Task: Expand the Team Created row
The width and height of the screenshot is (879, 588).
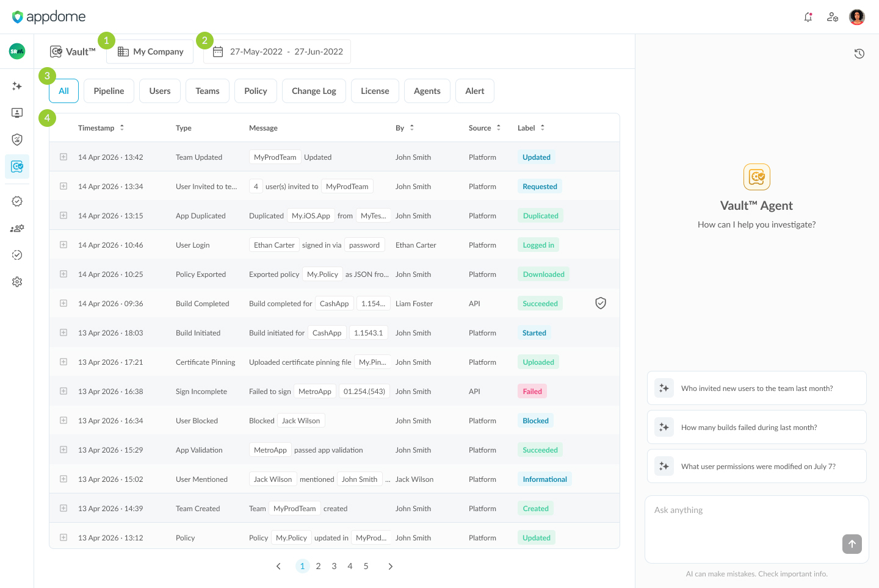Action: point(63,508)
